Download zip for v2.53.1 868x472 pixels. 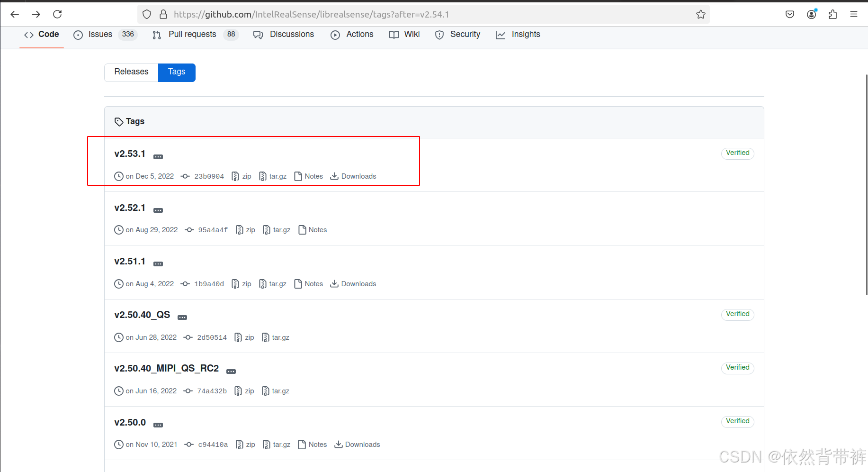242,176
